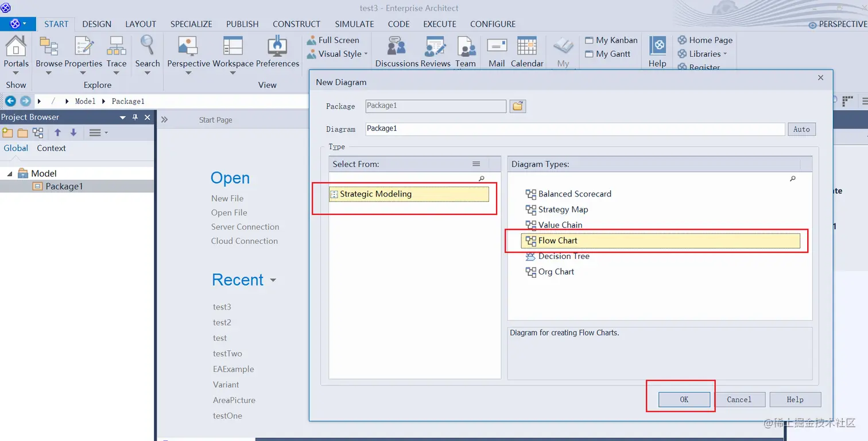Open the Mail icon
Image resolution: width=868 pixels, height=441 pixels.
(497, 45)
